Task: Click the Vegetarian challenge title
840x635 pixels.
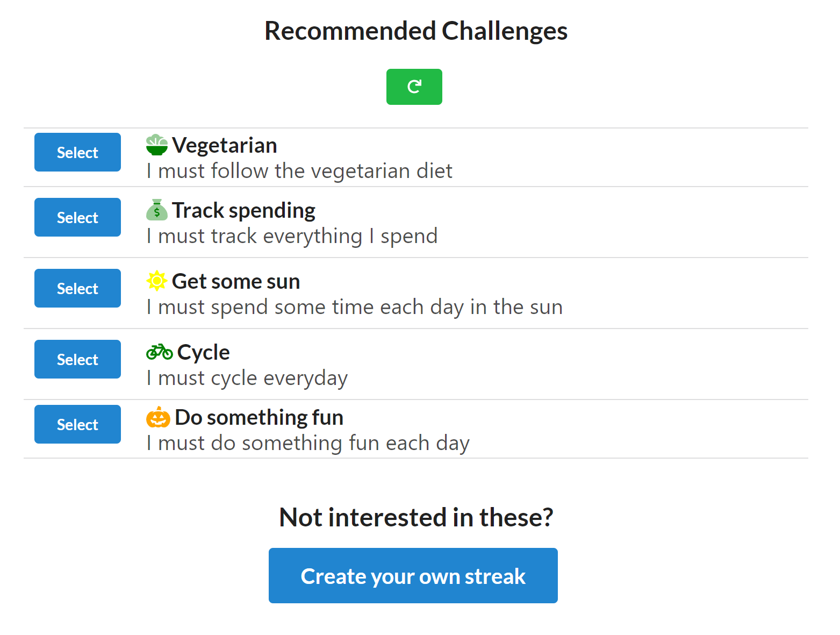Action: [x=225, y=146]
